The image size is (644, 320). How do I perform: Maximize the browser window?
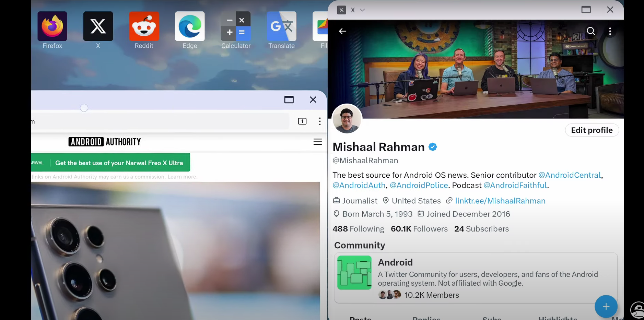(x=289, y=99)
